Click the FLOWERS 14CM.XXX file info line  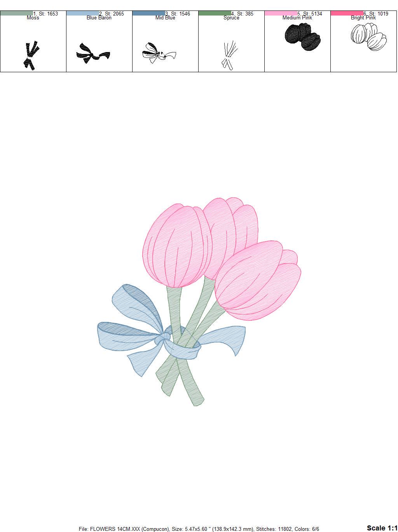click(x=199, y=529)
